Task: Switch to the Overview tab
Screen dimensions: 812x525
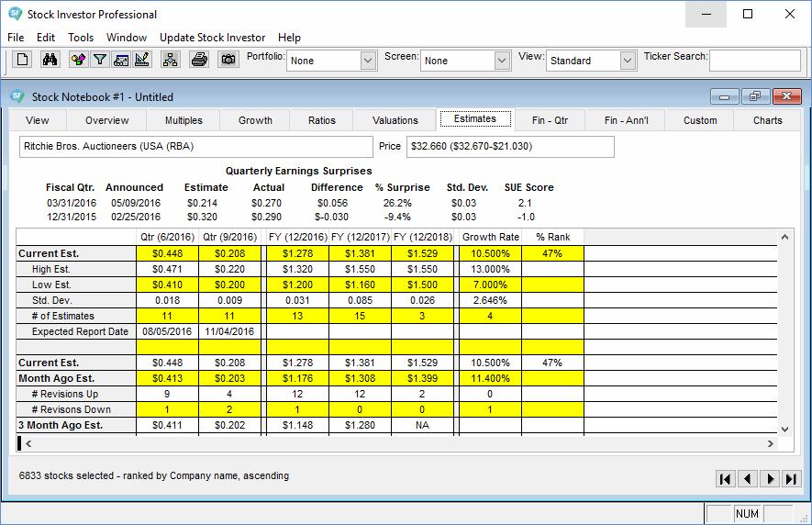Action: [106, 120]
